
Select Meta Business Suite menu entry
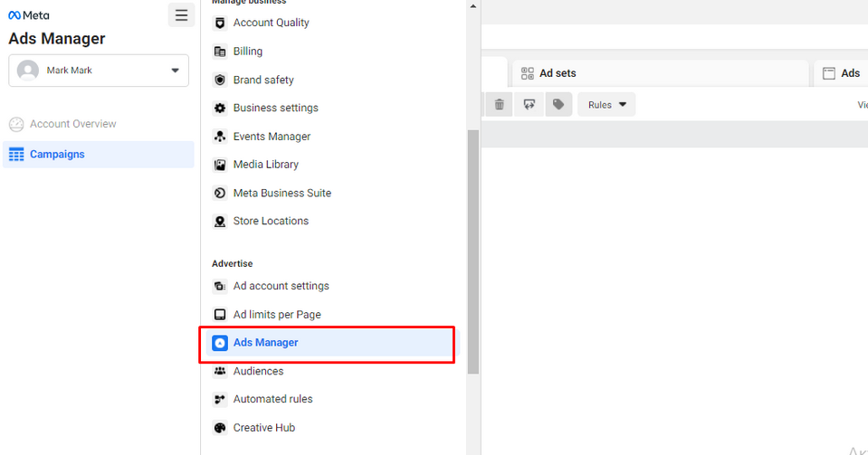tap(281, 193)
